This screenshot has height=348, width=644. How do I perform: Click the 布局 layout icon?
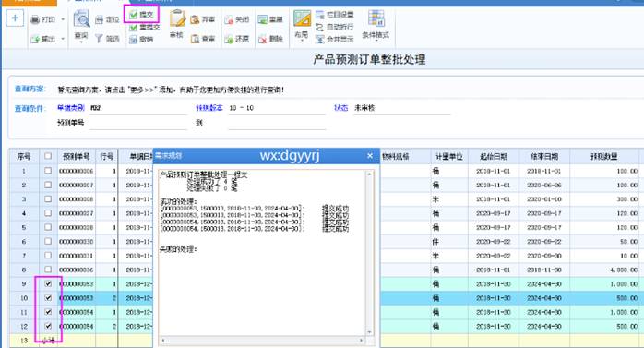pyautogui.click(x=302, y=18)
